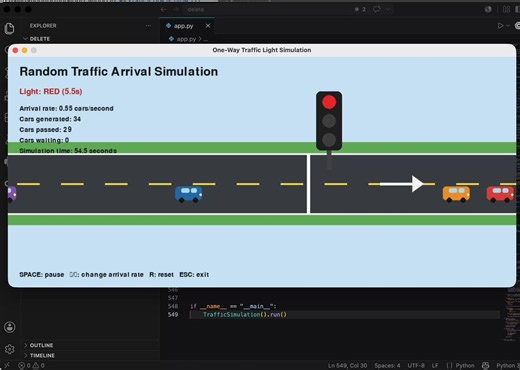Image resolution: width=520 pixels, height=370 pixels.
Task: Open the Copilot chat icon in title bar
Action: [x=377, y=9]
